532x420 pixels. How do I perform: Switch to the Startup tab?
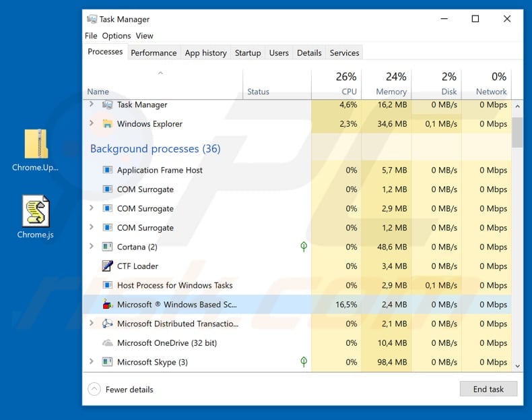(x=248, y=53)
